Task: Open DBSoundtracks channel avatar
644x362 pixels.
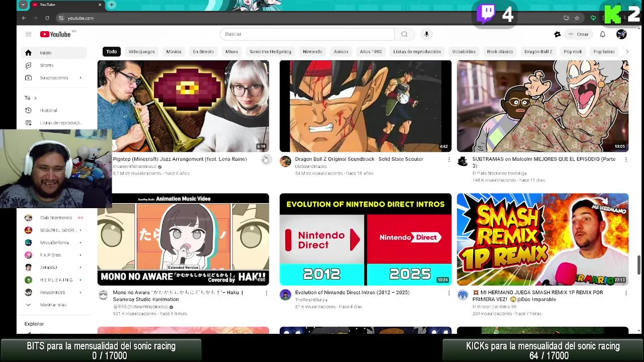Action: point(285,161)
